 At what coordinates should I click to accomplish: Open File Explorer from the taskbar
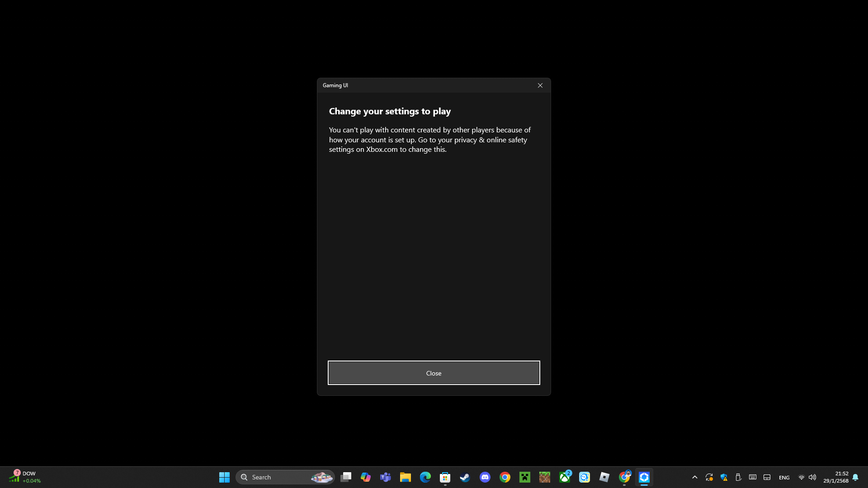(x=406, y=477)
